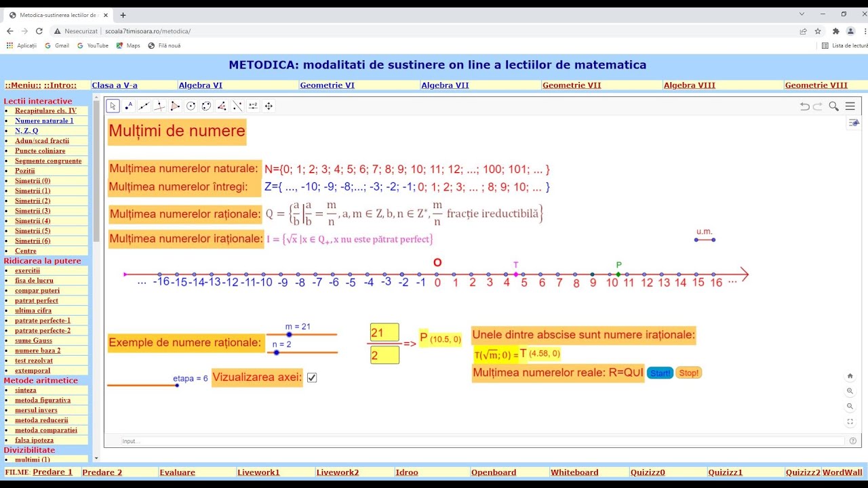Viewport: 868px width, 488px height.
Task: Select the Move arrow tool in GeoGebra
Action: coord(113,106)
